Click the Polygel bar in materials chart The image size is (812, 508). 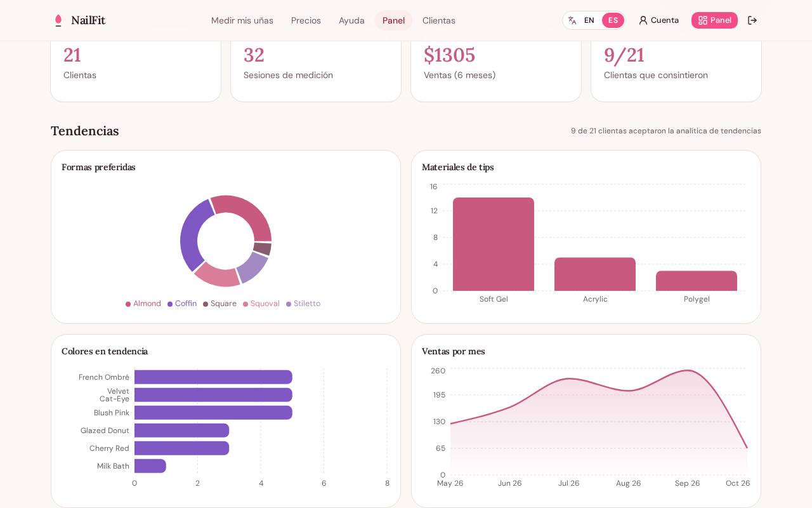coord(697,281)
